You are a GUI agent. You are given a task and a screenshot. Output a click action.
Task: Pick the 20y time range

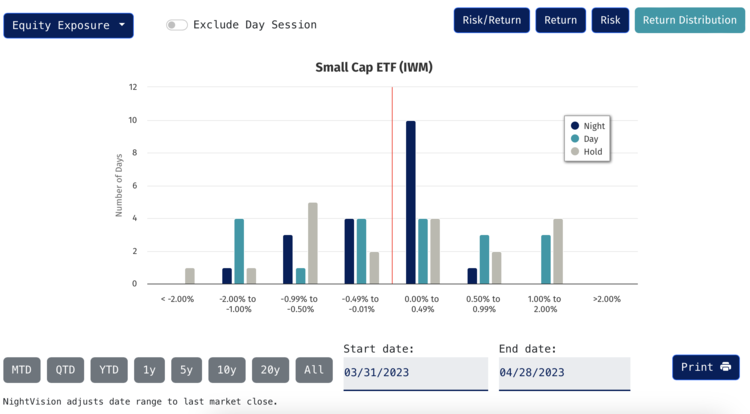coord(270,370)
